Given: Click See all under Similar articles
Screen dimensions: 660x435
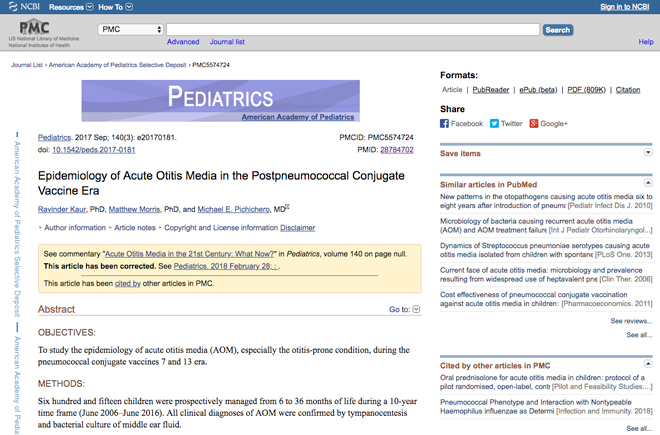Looking at the screenshot, I should [639, 335].
